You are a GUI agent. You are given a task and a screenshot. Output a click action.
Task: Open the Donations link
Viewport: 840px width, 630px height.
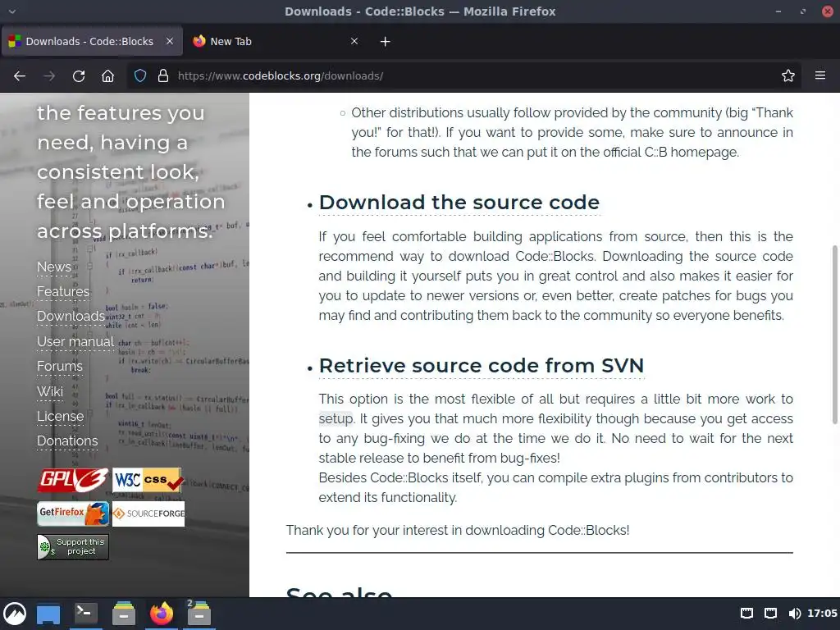point(67,441)
